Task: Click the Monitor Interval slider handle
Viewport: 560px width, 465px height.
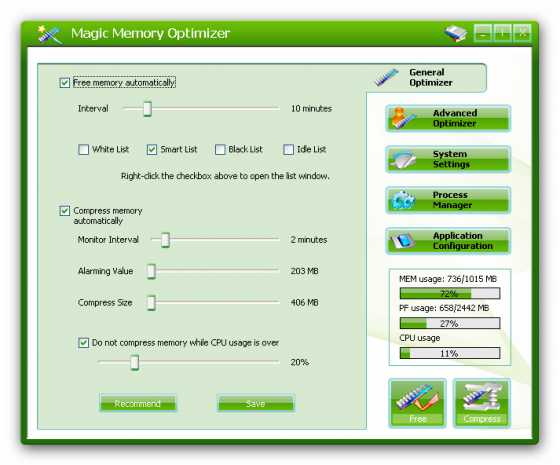Action: (165, 240)
